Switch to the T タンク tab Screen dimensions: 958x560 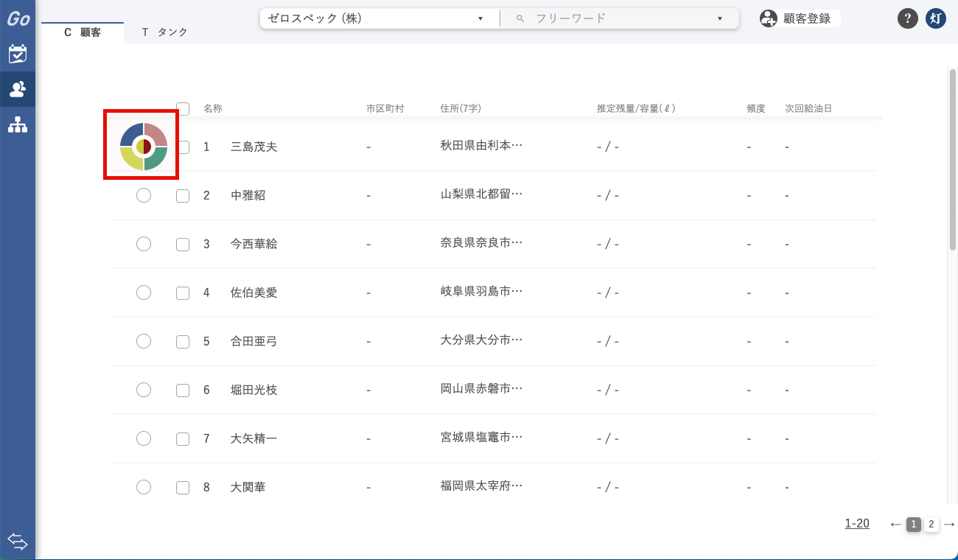(165, 32)
